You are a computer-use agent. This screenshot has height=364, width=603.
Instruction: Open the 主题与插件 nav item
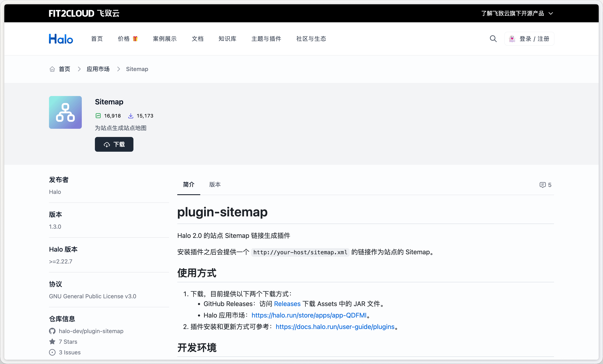pyautogui.click(x=266, y=39)
